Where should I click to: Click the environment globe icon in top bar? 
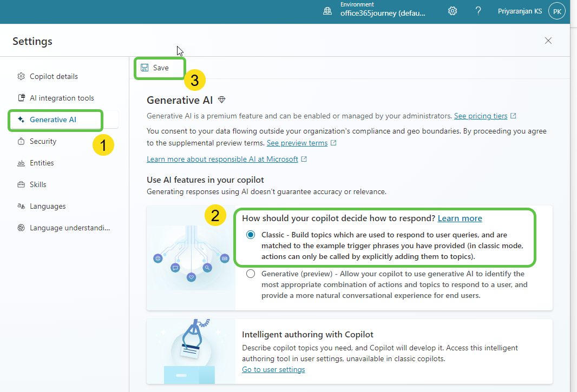point(327,10)
